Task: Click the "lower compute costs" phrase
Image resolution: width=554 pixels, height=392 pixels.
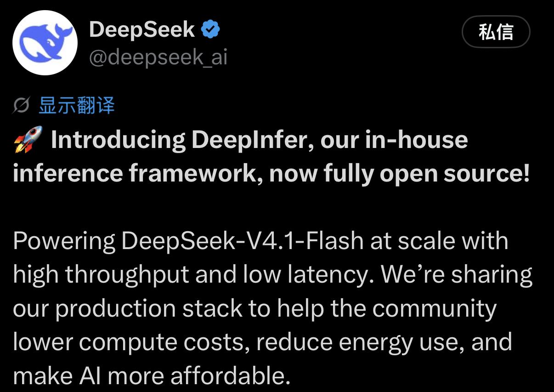Action: (x=131, y=342)
